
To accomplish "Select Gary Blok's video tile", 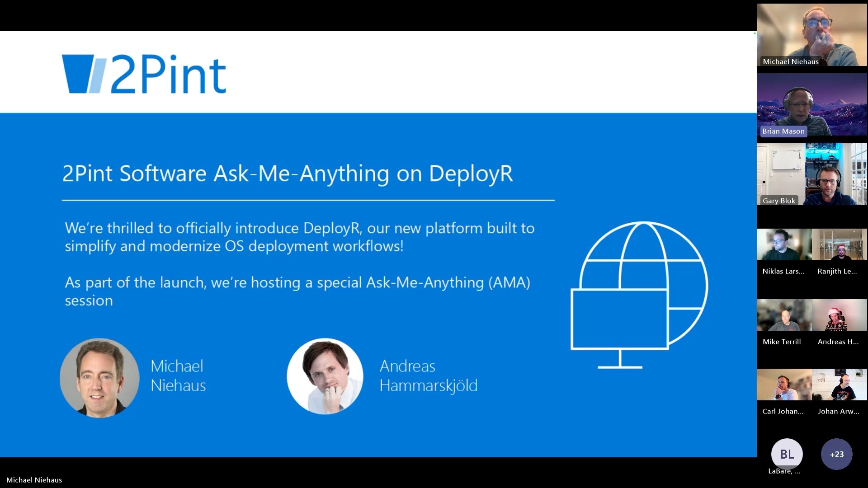I will [x=811, y=175].
